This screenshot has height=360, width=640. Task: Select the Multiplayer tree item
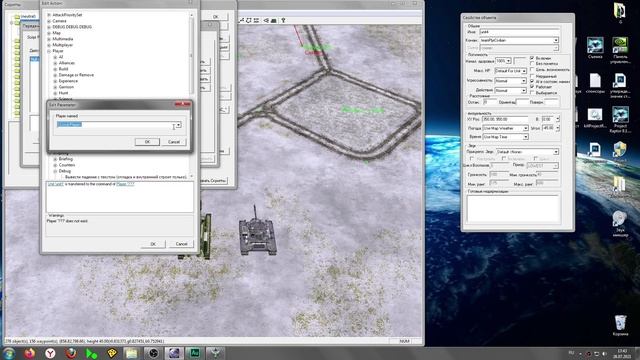63,45
